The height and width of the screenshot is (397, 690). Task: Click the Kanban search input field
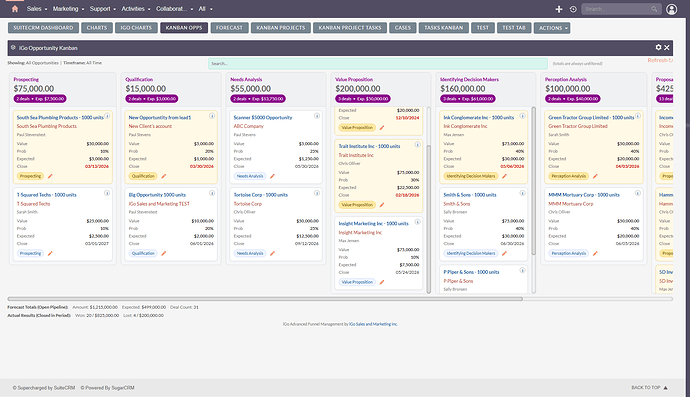click(x=378, y=63)
